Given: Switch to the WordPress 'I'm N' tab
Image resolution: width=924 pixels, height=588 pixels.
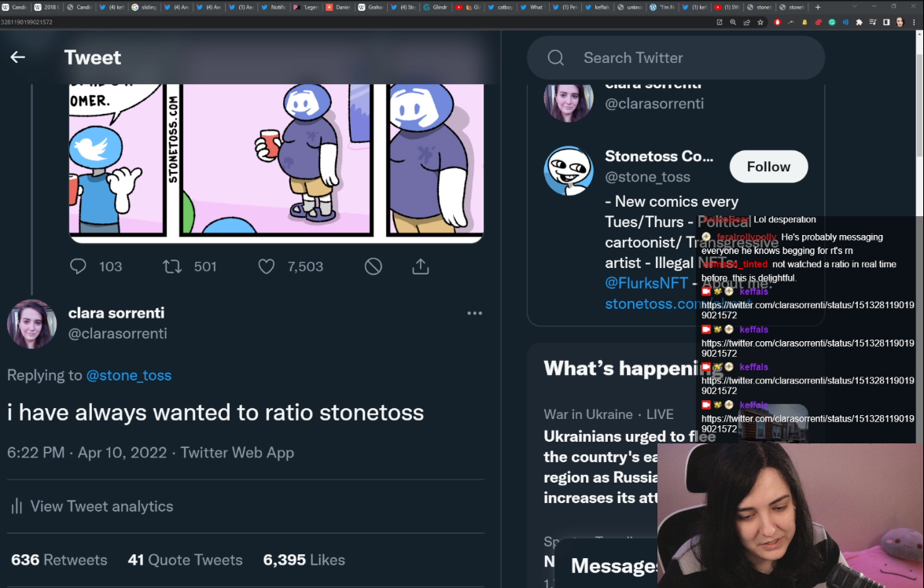Looking at the screenshot, I should pyautogui.click(x=662, y=7).
